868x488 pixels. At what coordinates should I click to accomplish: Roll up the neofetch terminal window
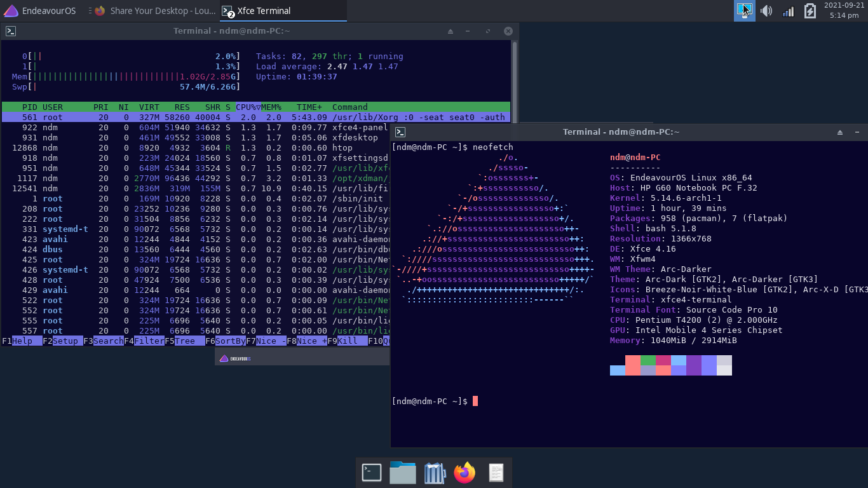[x=840, y=132]
